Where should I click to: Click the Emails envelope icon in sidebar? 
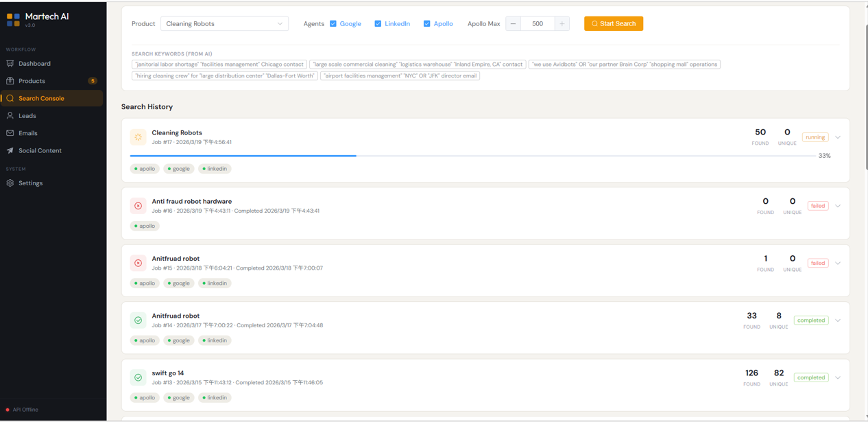(10, 133)
